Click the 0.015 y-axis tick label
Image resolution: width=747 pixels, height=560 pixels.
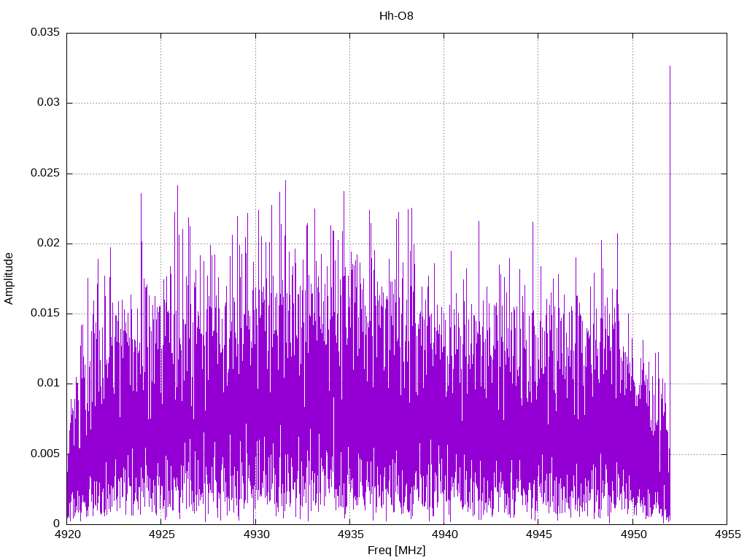(44, 314)
